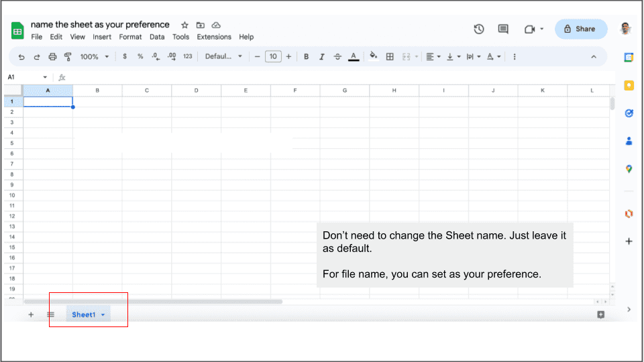Viewport: 644px width, 362px height.
Task: Open the Extensions menu
Action: coord(214,37)
